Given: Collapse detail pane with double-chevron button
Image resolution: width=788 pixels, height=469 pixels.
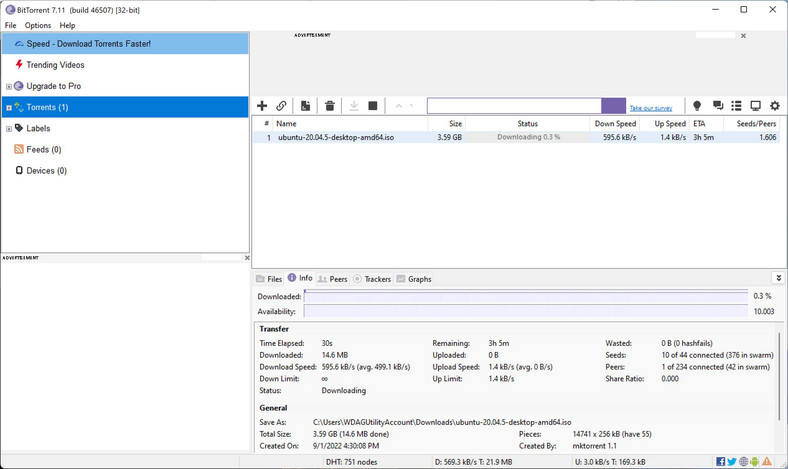Looking at the screenshot, I should click(778, 278).
